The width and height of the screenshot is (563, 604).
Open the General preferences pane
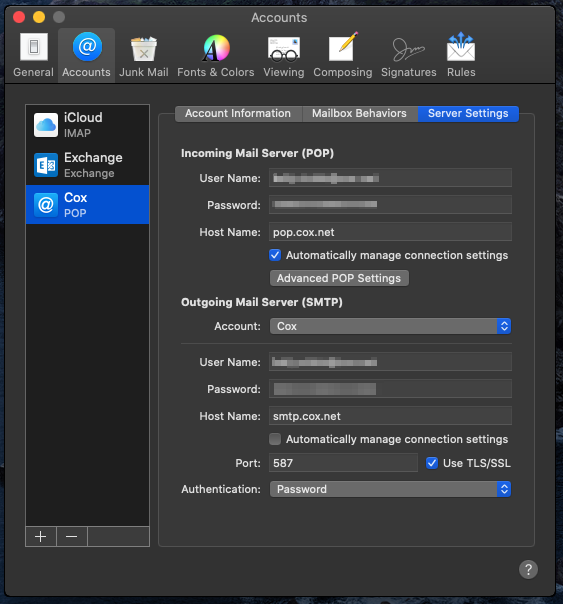tap(34, 55)
